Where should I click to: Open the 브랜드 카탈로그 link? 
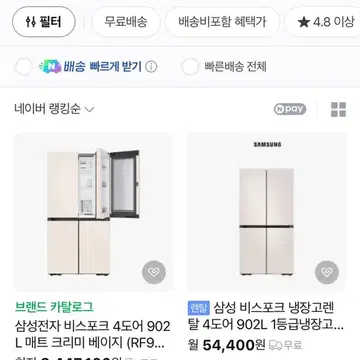coord(54,307)
